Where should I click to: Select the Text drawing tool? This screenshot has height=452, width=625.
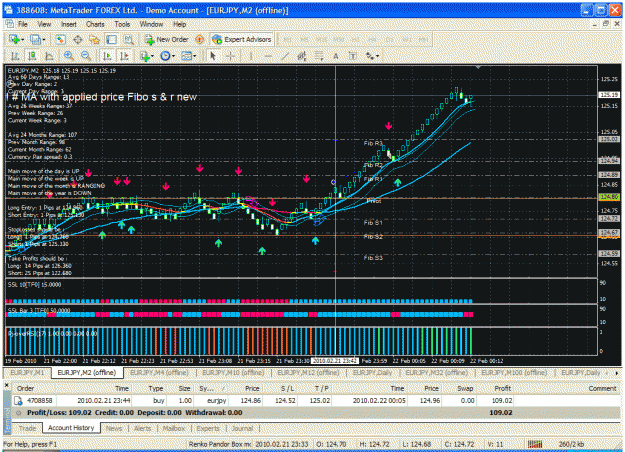click(336, 56)
